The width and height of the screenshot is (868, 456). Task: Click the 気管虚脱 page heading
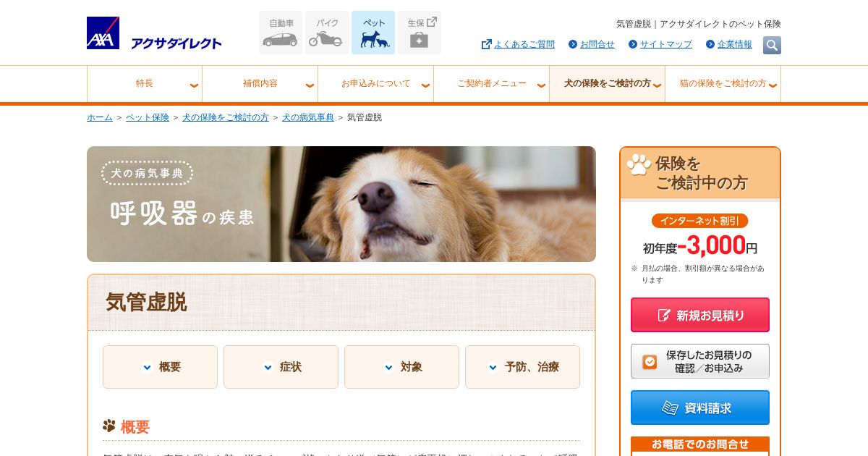(146, 303)
